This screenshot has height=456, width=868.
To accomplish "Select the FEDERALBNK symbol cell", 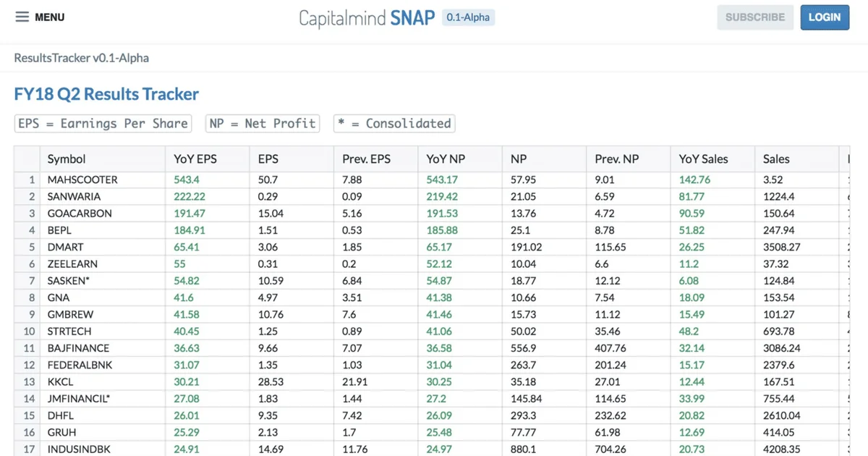I will [x=103, y=365].
